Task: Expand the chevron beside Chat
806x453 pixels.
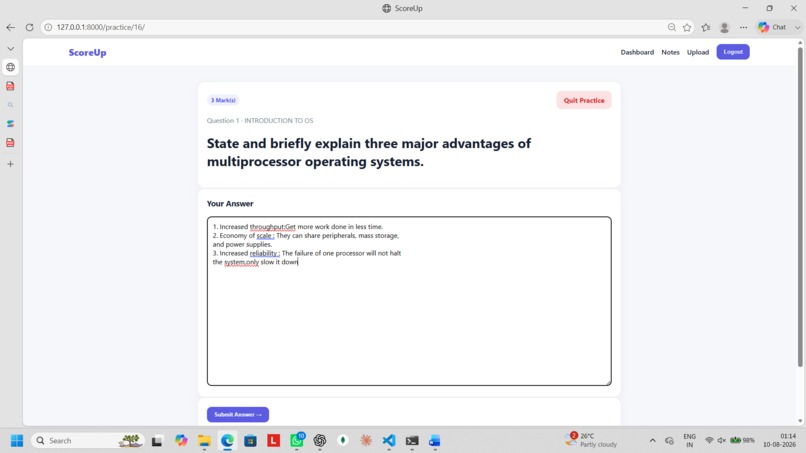Action: [797, 27]
